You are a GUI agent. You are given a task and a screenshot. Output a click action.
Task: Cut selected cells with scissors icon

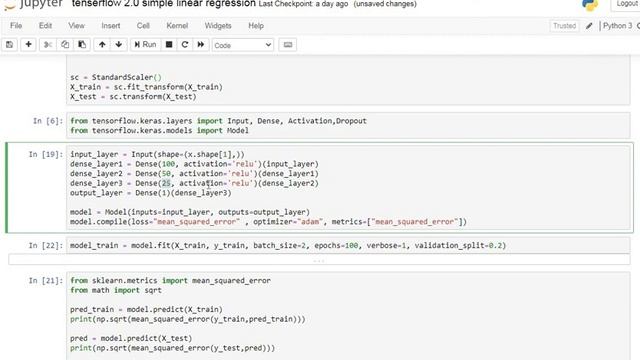(x=48, y=44)
